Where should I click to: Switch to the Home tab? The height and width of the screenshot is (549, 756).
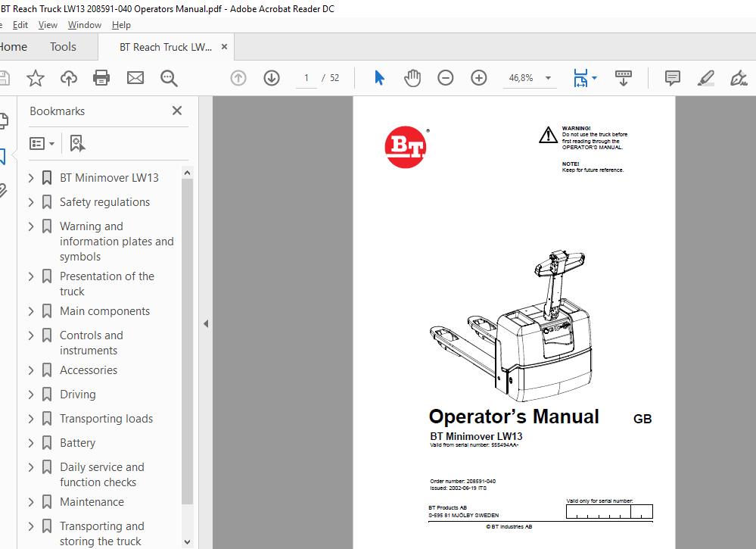pyautogui.click(x=13, y=47)
